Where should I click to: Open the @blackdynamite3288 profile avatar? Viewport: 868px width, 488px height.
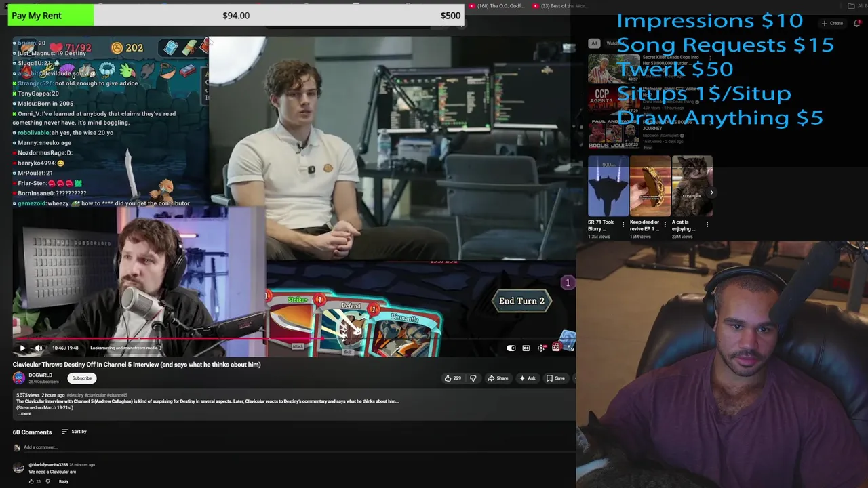click(x=18, y=468)
